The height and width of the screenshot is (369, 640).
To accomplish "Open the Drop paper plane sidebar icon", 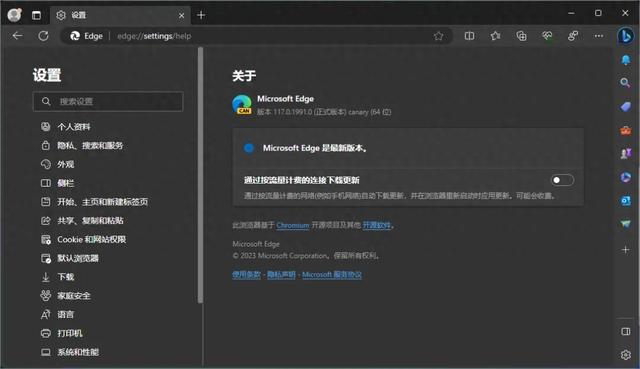I will [625, 224].
